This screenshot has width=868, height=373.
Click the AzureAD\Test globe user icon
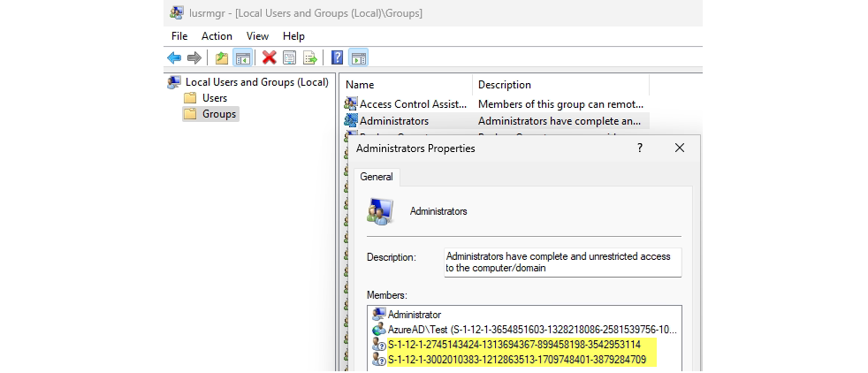pos(379,330)
